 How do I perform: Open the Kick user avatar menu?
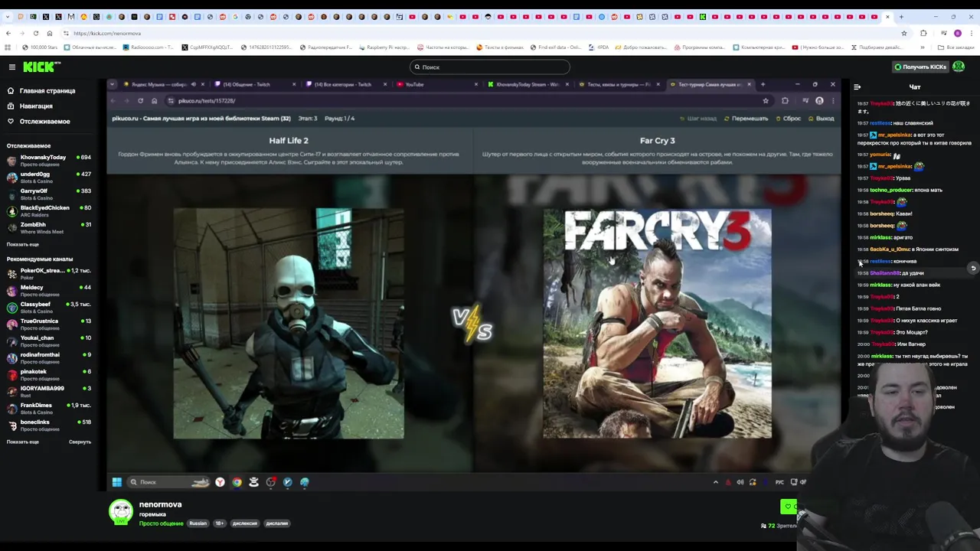pos(959,67)
